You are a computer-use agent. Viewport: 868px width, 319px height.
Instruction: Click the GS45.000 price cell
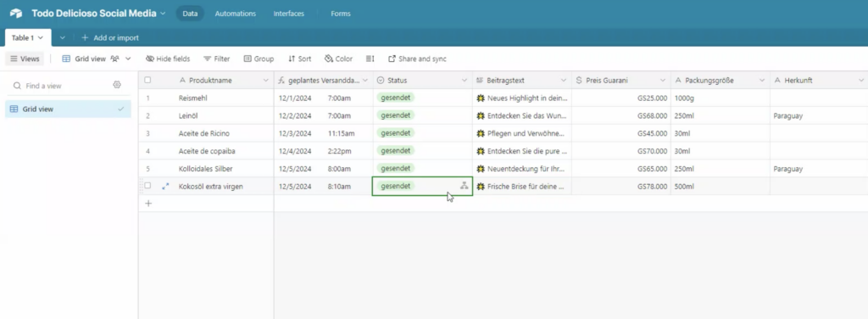coord(621,133)
